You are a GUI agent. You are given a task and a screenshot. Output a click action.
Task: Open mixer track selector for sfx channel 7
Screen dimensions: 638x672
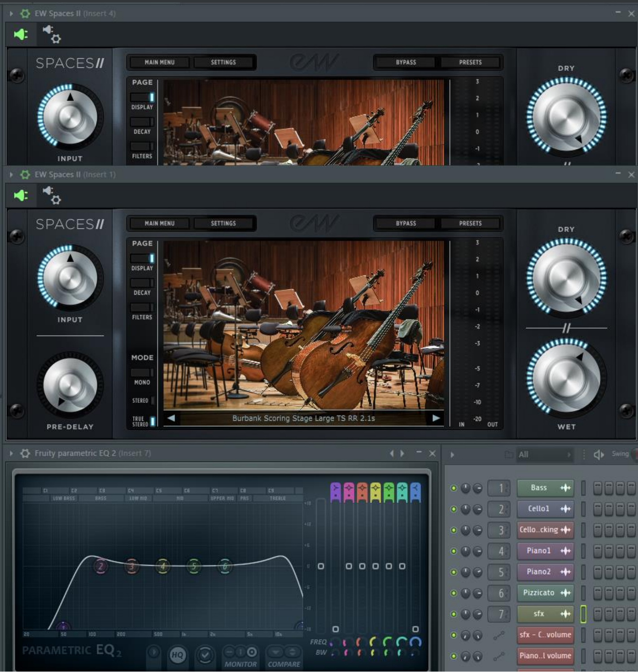click(499, 614)
